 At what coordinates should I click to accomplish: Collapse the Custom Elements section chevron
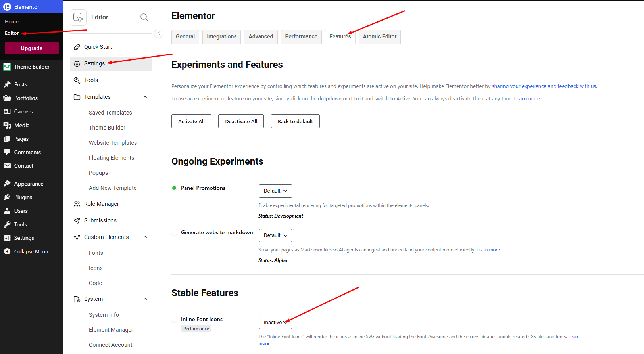click(145, 237)
